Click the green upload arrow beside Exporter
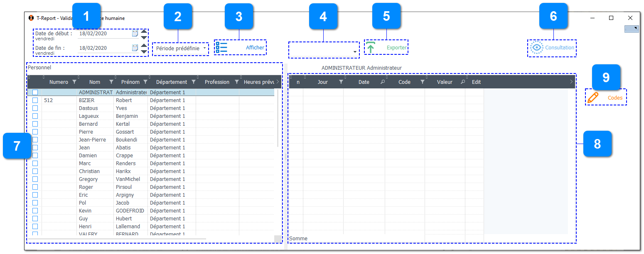The image size is (644, 254). 370,47
